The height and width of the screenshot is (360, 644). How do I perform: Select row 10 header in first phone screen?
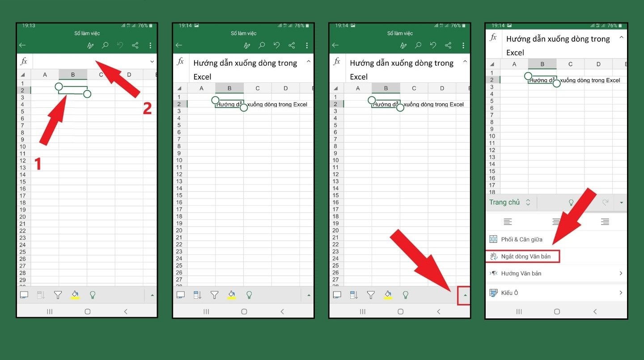tap(23, 146)
